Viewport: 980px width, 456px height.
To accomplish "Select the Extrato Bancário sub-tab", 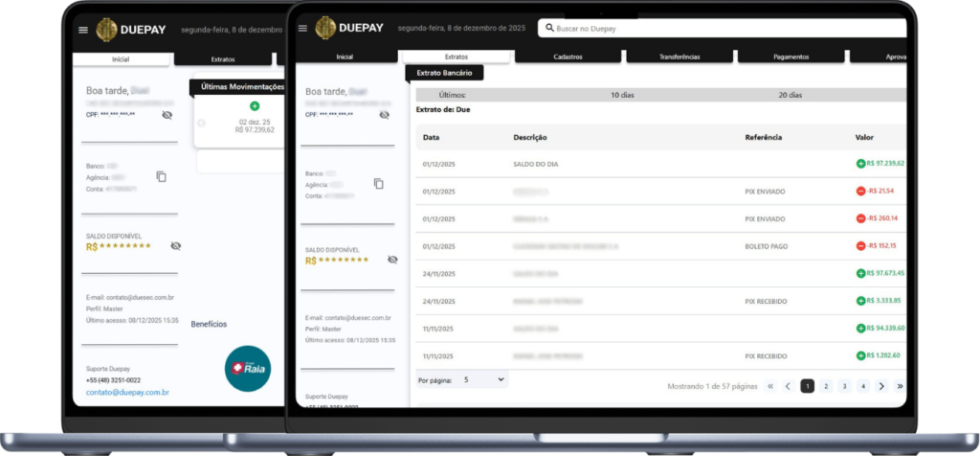I will point(444,73).
